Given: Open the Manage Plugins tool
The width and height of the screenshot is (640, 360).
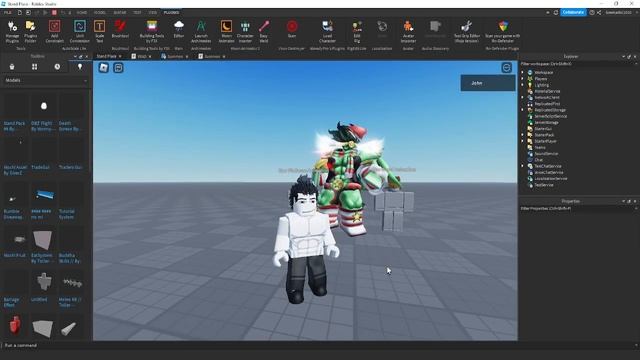Looking at the screenshot, I should tap(12, 31).
